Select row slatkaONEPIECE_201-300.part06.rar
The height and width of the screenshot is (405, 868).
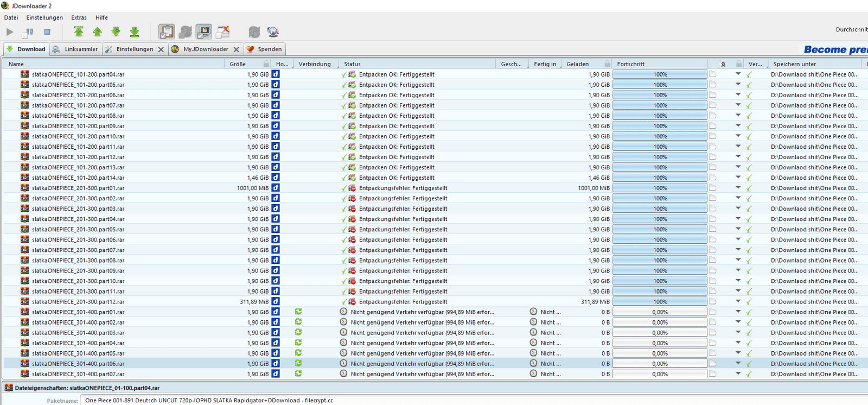click(x=434, y=239)
